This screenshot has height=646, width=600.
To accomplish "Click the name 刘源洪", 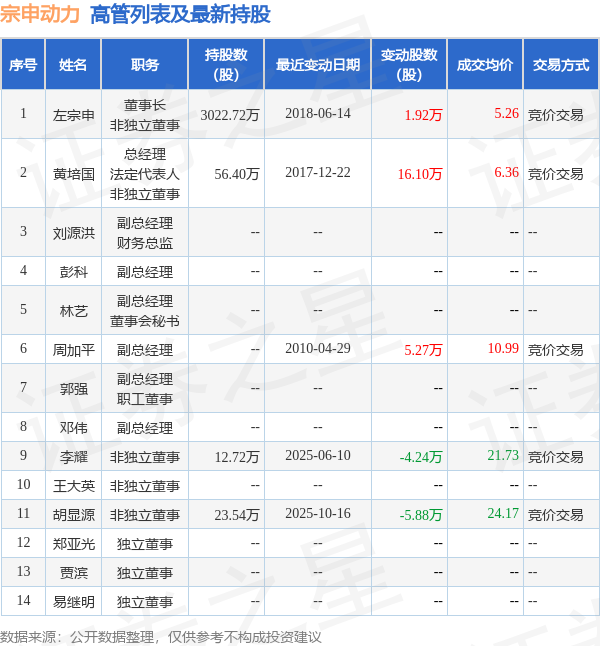I will pyautogui.click(x=73, y=233).
